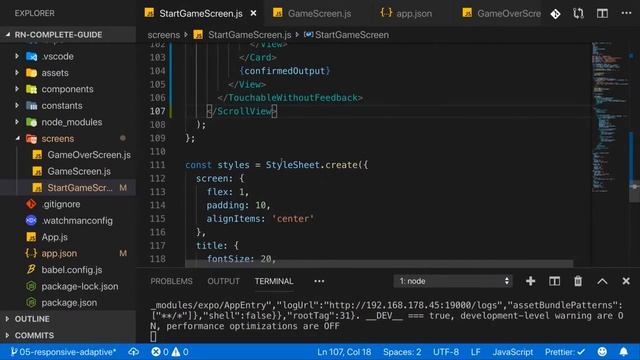Expand the components folder

coord(67,89)
